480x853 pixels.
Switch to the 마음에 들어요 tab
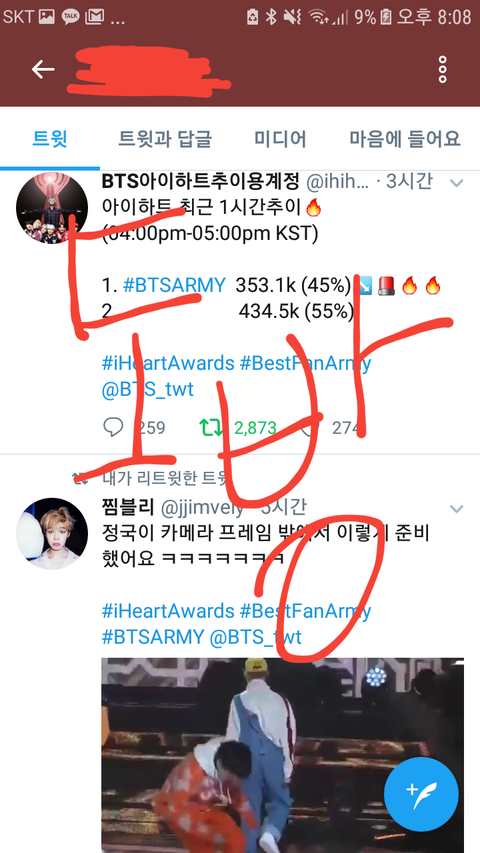click(x=405, y=139)
